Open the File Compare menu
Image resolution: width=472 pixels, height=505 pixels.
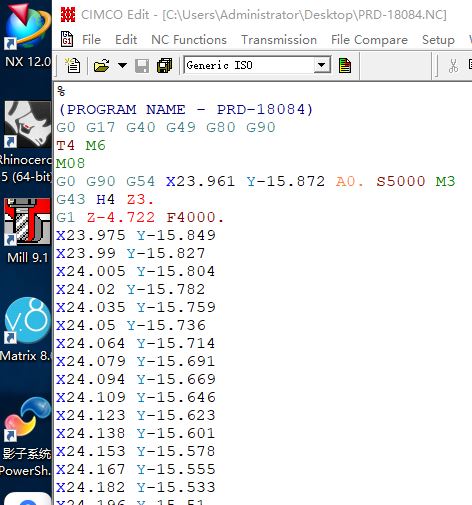[x=369, y=40]
